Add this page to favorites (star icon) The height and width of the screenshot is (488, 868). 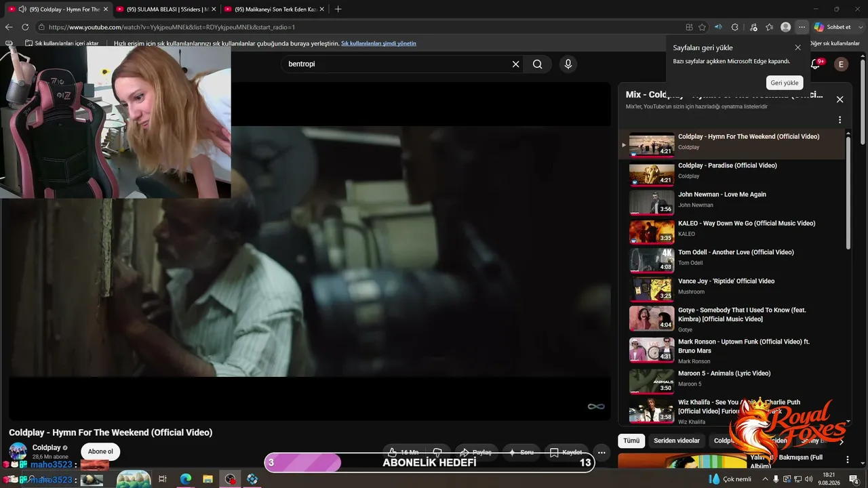[x=703, y=27]
